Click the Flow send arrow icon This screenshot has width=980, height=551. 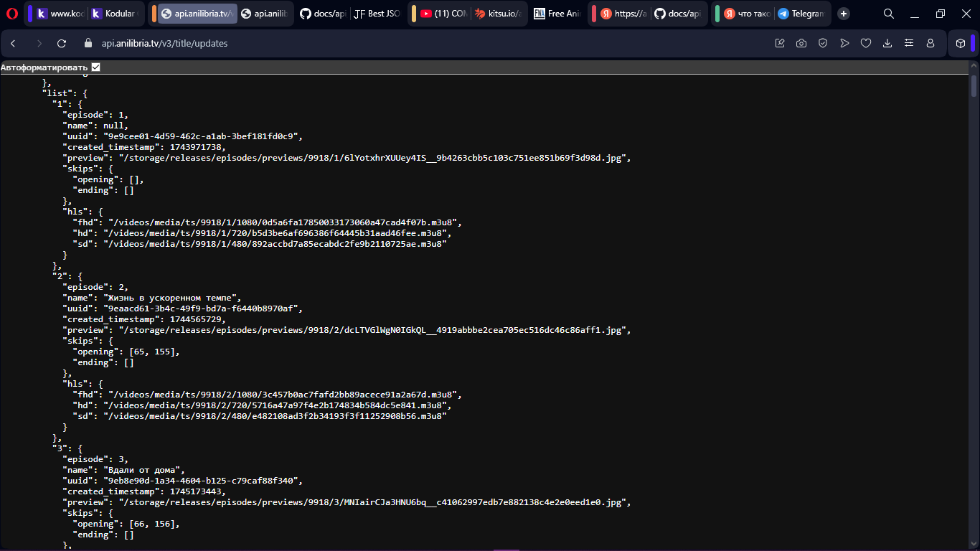coord(844,43)
